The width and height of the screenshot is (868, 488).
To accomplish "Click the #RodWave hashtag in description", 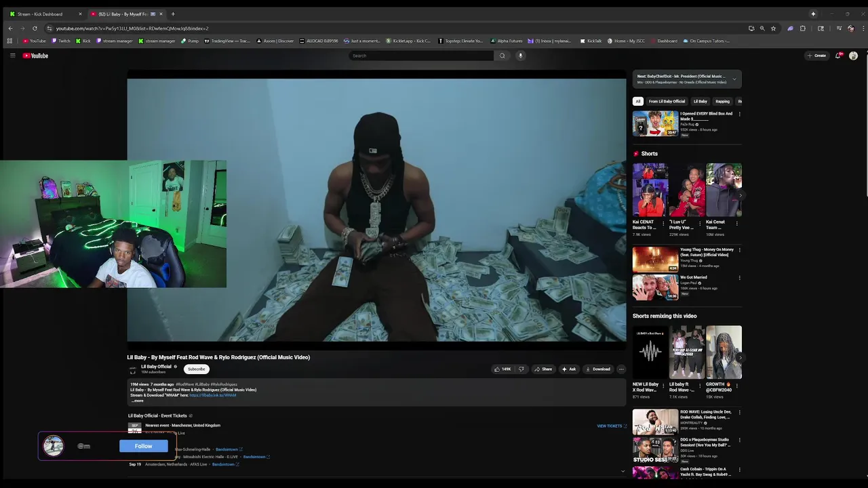I will click(184, 384).
